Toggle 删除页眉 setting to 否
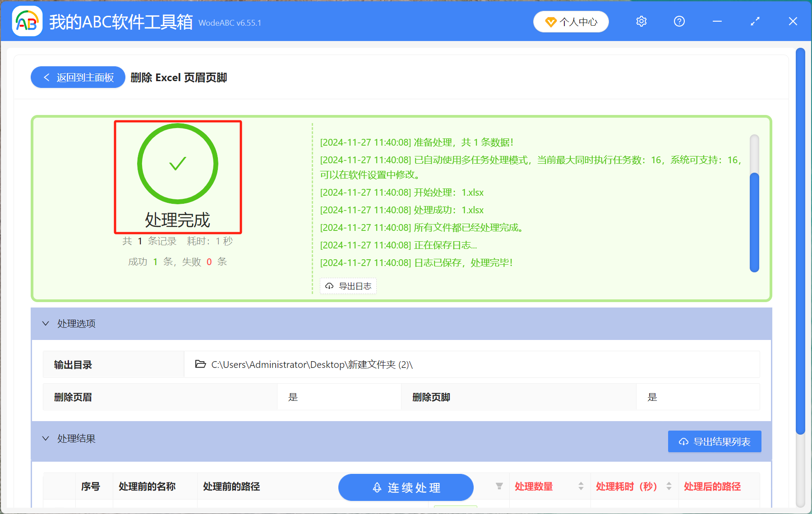 (293, 397)
